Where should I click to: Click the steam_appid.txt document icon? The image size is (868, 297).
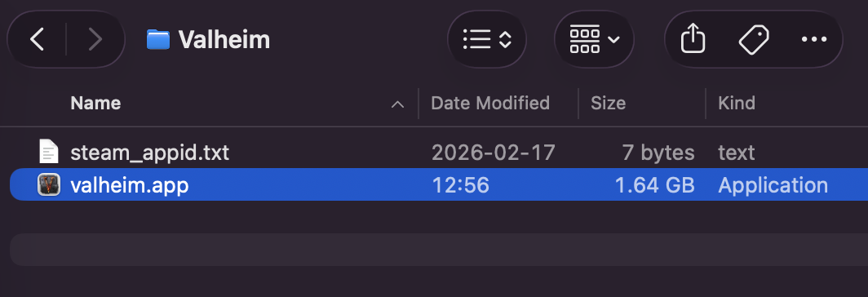(x=48, y=152)
